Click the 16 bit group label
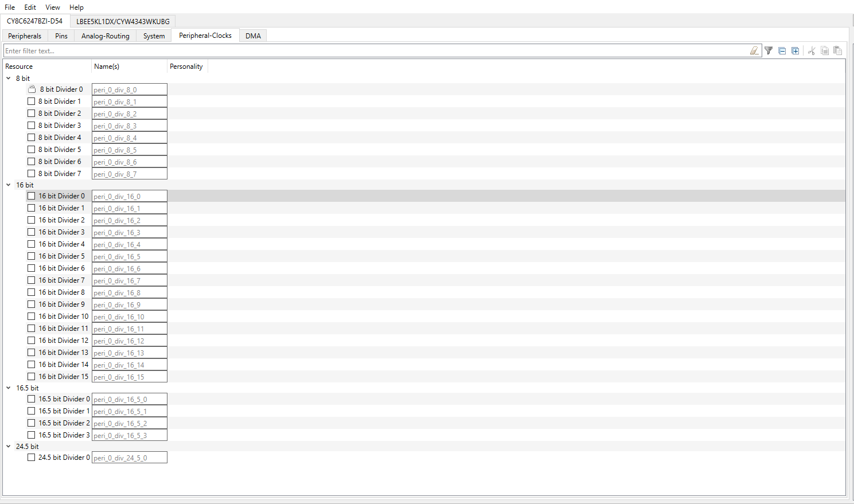 tap(25, 185)
